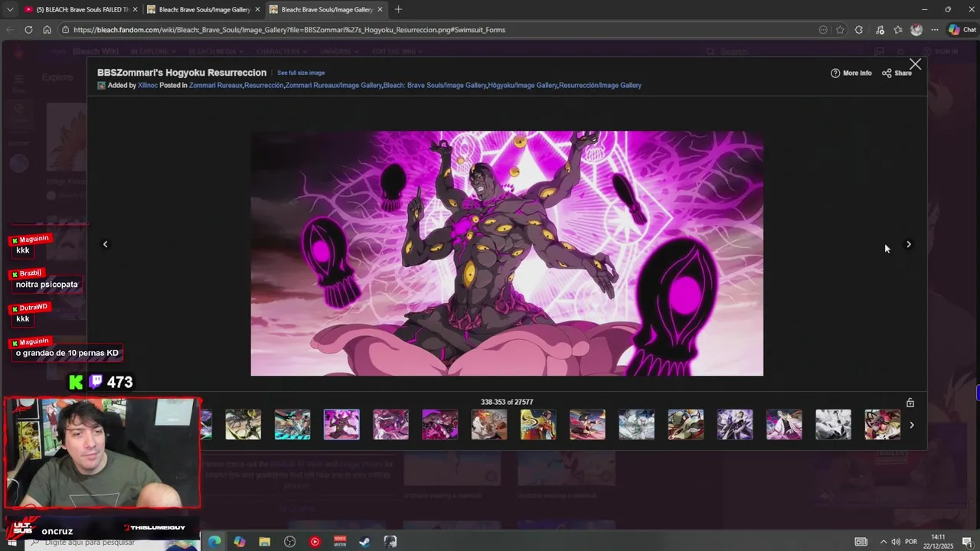Open browser settings and more menu
Image resolution: width=980 pixels, height=551 pixels.
click(935, 30)
